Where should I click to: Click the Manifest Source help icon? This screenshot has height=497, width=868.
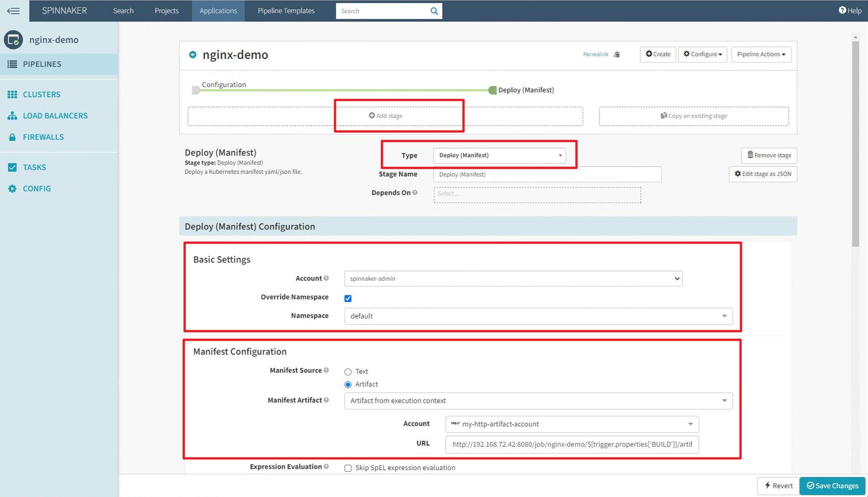[326, 370]
